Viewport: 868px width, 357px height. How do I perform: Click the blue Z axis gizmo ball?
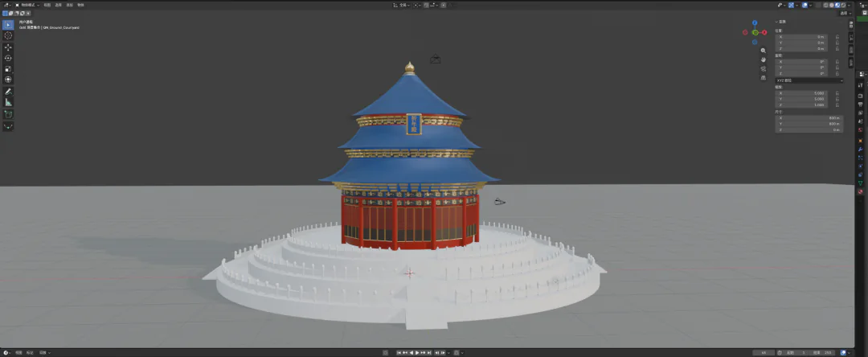[755, 23]
